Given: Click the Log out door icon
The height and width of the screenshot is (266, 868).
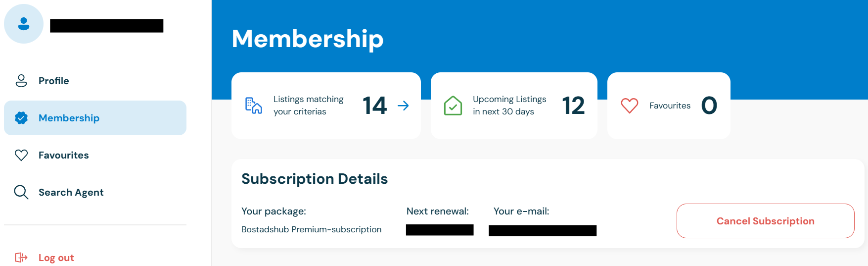Looking at the screenshot, I should pos(21,258).
